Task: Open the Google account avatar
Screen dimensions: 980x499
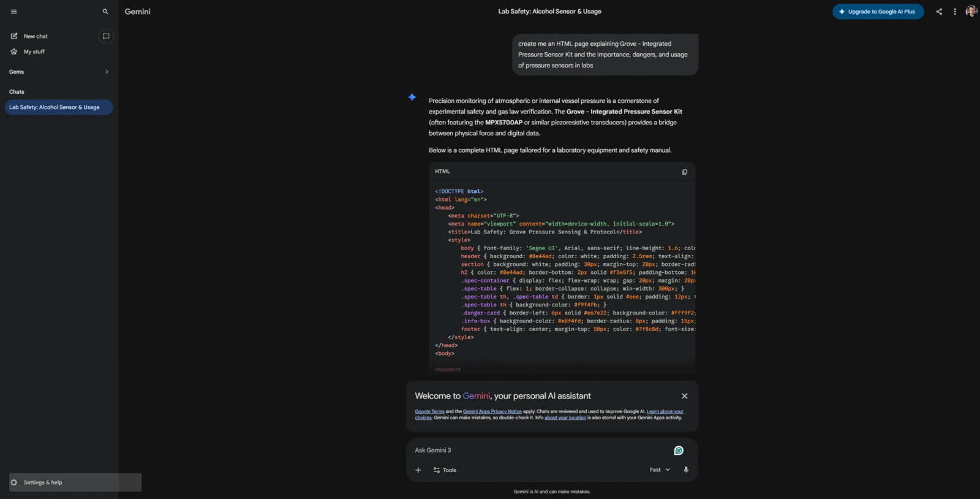Action: point(971,12)
